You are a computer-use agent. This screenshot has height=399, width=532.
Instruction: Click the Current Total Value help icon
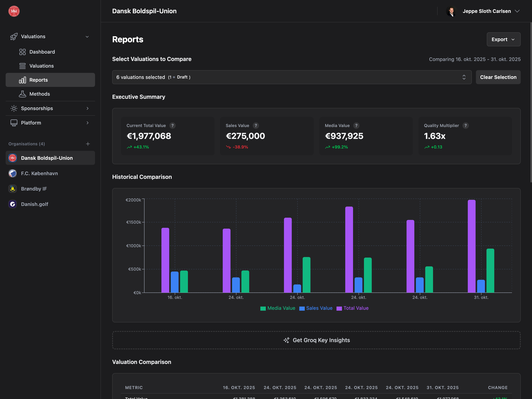(172, 126)
